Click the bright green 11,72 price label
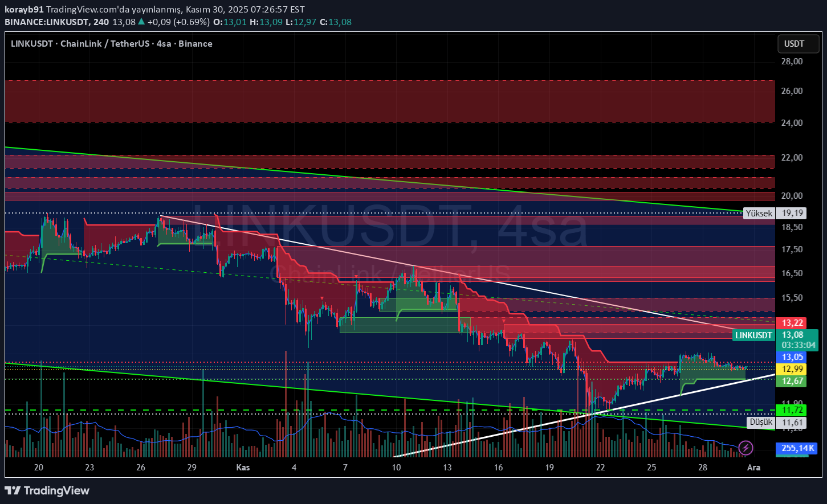This screenshot has height=504, width=827. 792,410
